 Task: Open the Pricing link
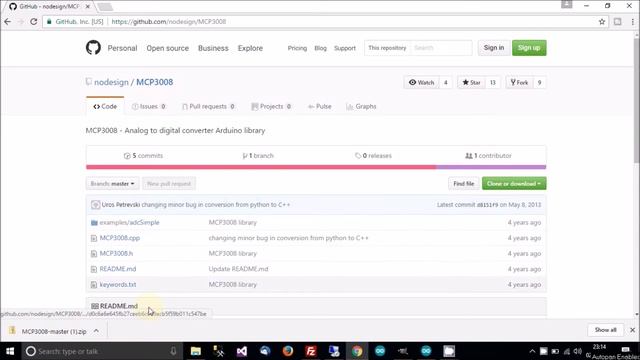click(297, 48)
